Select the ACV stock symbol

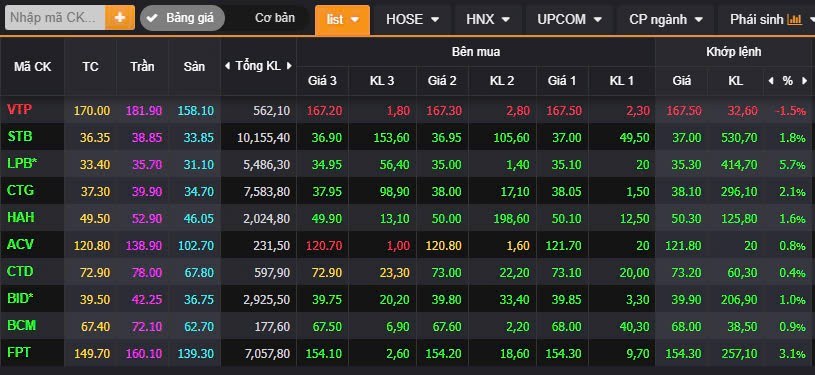coord(20,245)
